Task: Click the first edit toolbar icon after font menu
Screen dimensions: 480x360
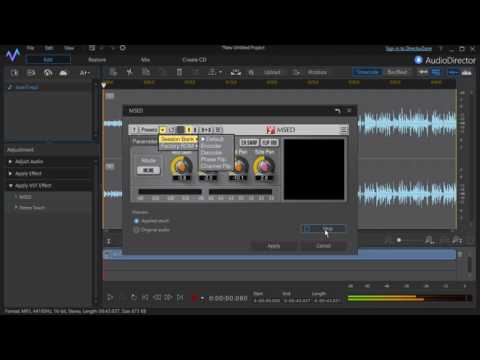Action: click(x=113, y=72)
